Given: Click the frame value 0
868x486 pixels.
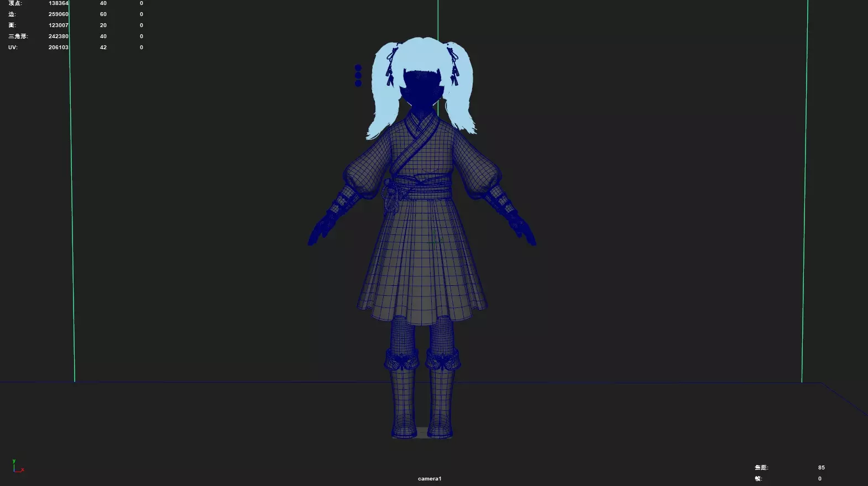Looking at the screenshot, I should [x=820, y=479].
